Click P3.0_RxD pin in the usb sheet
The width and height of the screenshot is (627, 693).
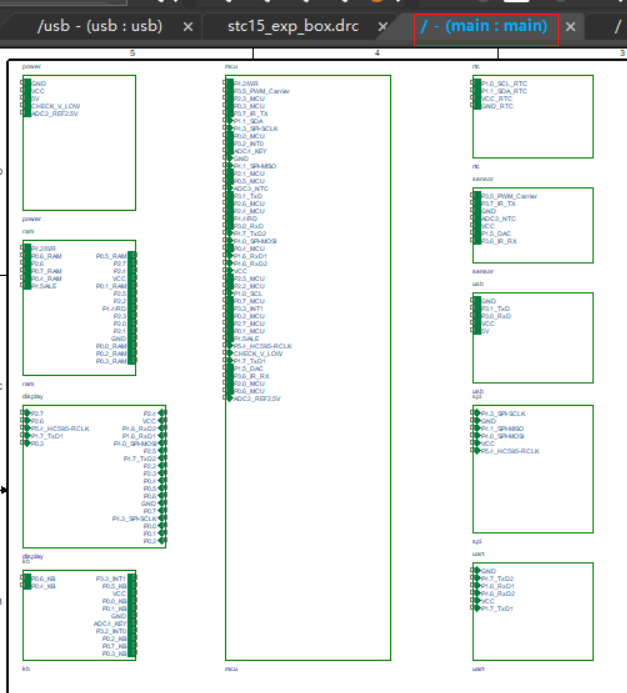496,316
